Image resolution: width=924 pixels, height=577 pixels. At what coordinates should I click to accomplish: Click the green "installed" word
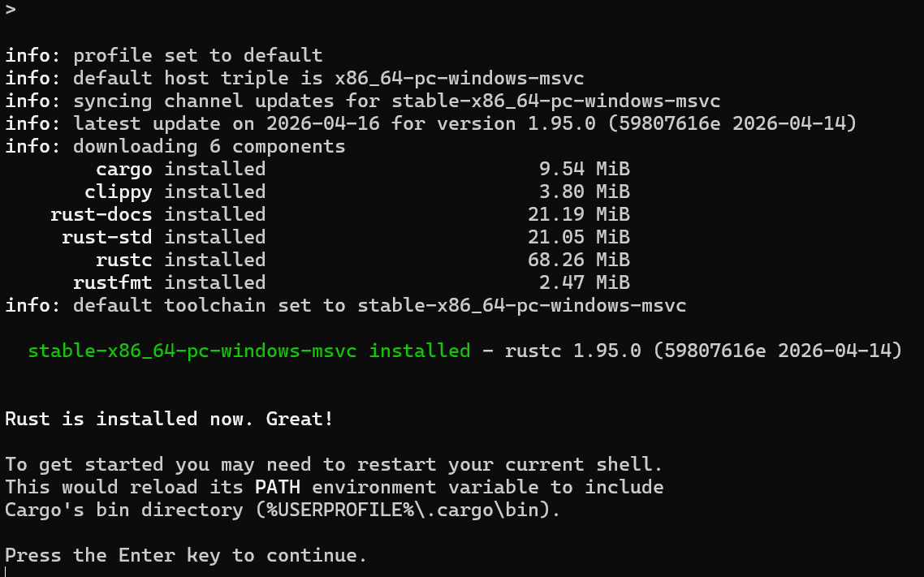(420, 351)
